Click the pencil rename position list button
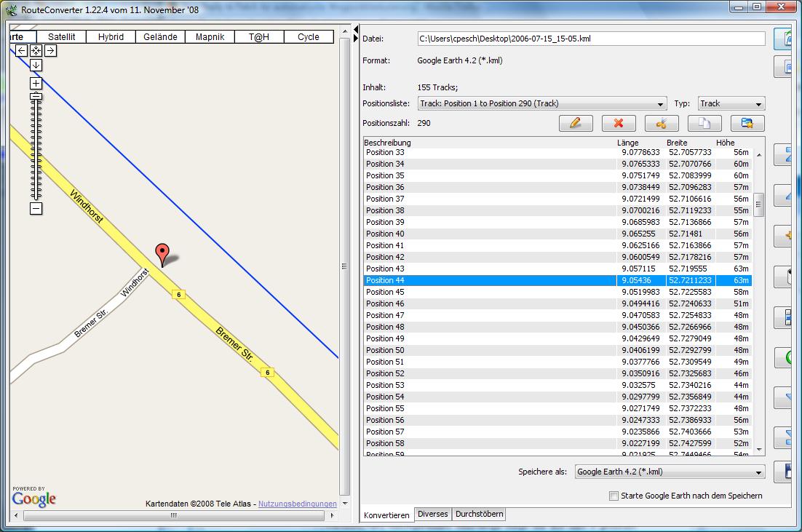The height and width of the screenshot is (532, 802). tap(576, 123)
